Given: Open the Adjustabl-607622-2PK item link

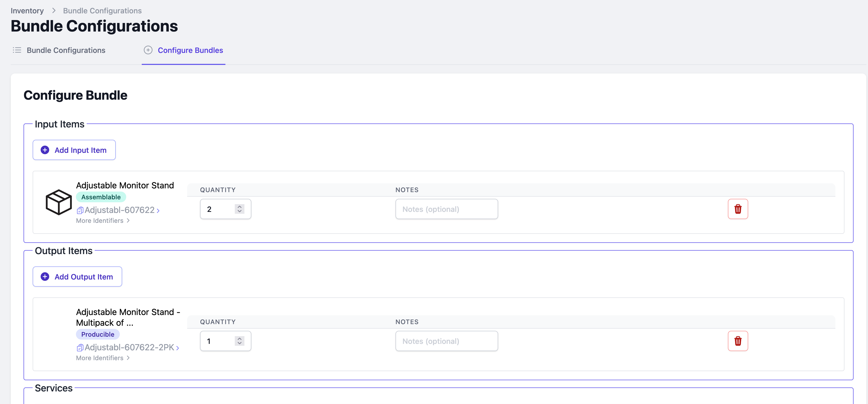Looking at the screenshot, I should [129, 347].
